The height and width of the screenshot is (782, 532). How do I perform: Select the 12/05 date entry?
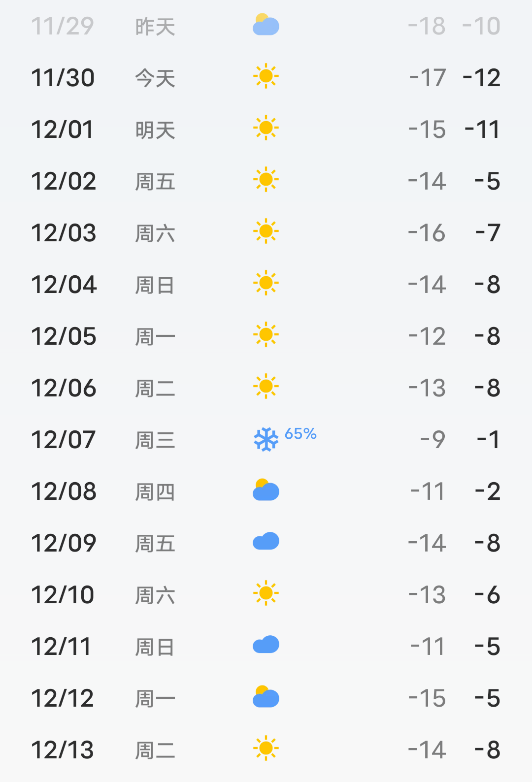(x=63, y=337)
